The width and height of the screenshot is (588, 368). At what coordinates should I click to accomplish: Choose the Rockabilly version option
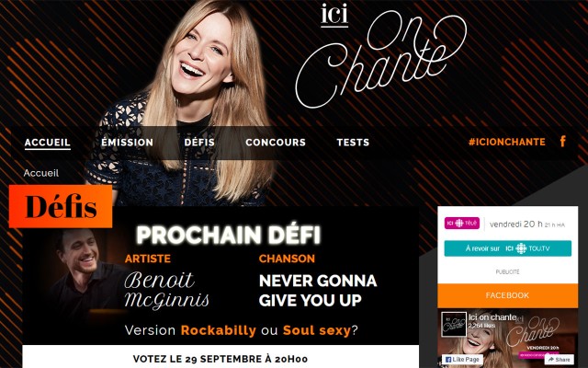coord(219,330)
